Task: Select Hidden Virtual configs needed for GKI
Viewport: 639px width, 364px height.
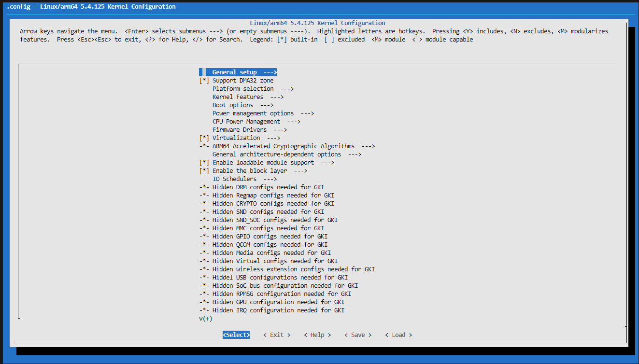Action: click(x=268, y=261)
